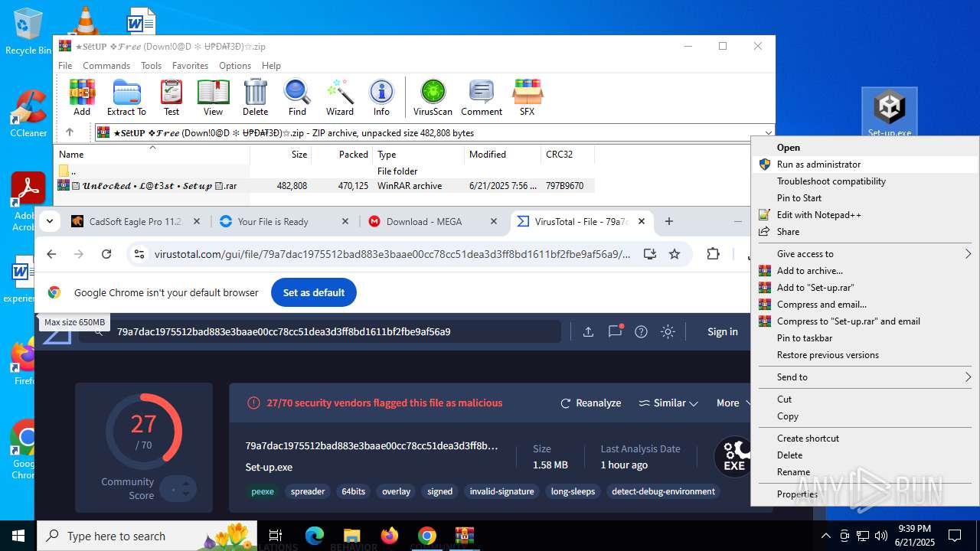Open a new Chrome tab

click(669, 221)
